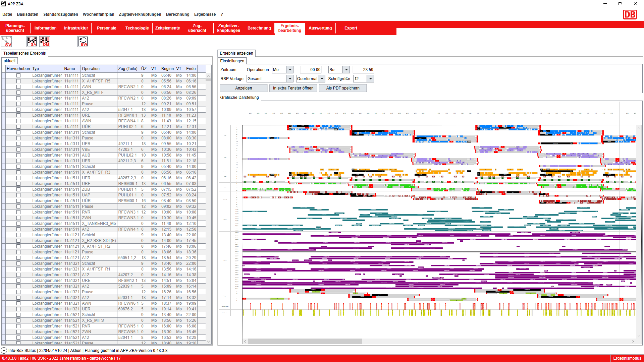The image size is (644, 362).
Task: Click the DB logo
Action: click(630, 15)
